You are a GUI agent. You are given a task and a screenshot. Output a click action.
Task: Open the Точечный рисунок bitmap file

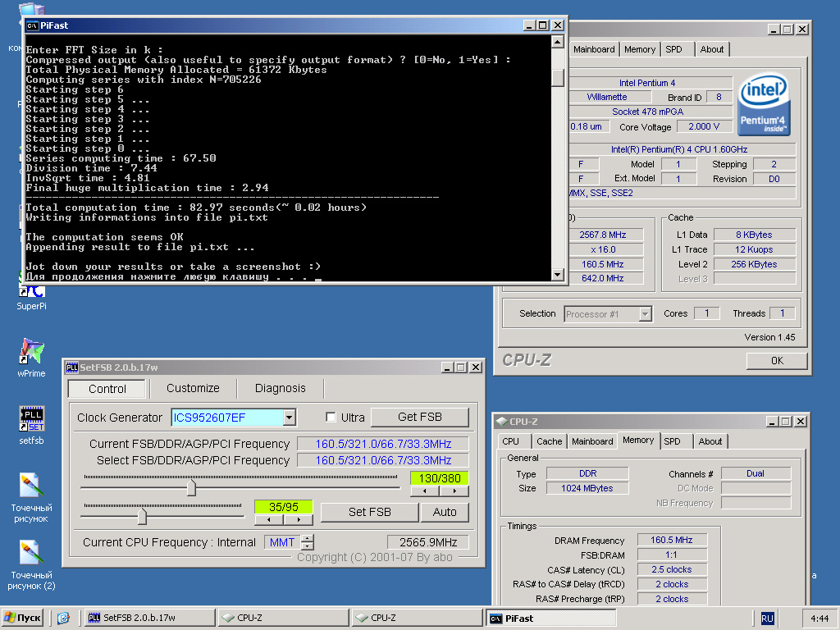click(x=31, y=497)
